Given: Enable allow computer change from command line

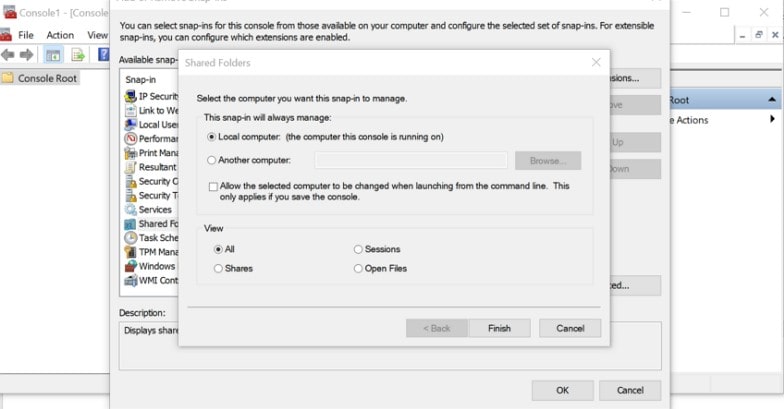Looking at the screenshot, I should [x=212, y=186].
